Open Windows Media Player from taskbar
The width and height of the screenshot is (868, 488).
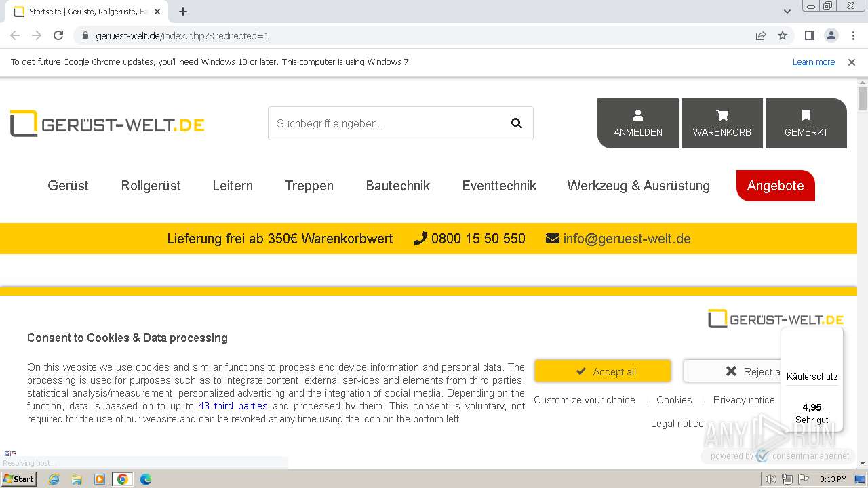100,479
